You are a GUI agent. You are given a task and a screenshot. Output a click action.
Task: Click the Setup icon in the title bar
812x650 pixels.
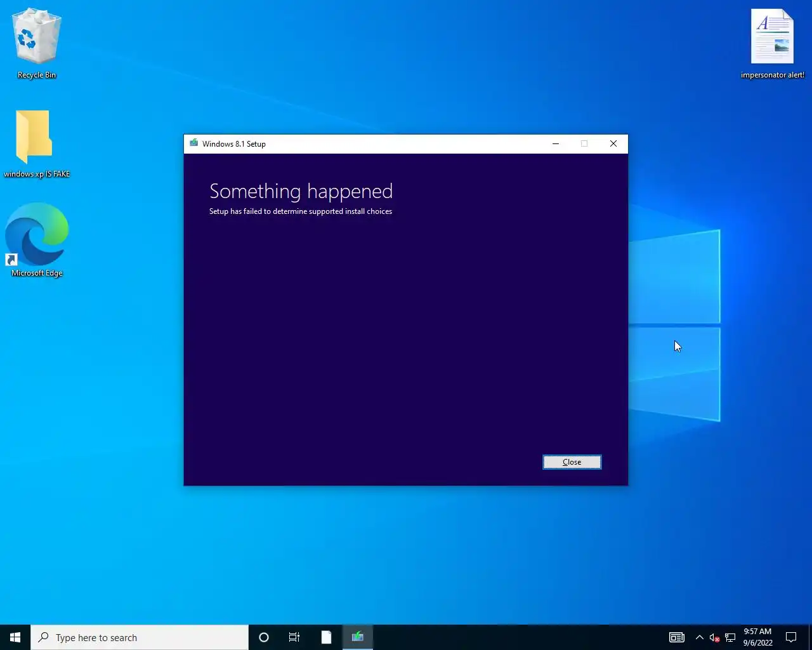point(194,143)
